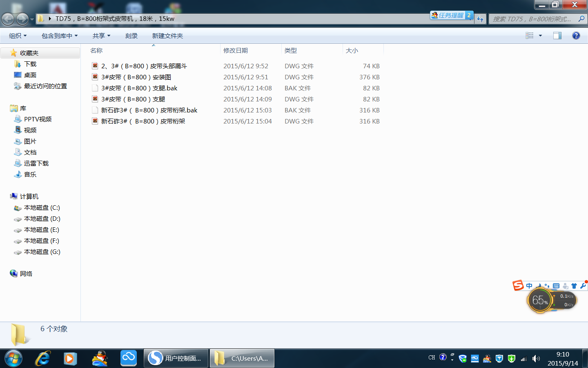Open 本地磁盘 (C:)
The width and height of the screenshot is (588, 368).
click(x=42, y=207)
